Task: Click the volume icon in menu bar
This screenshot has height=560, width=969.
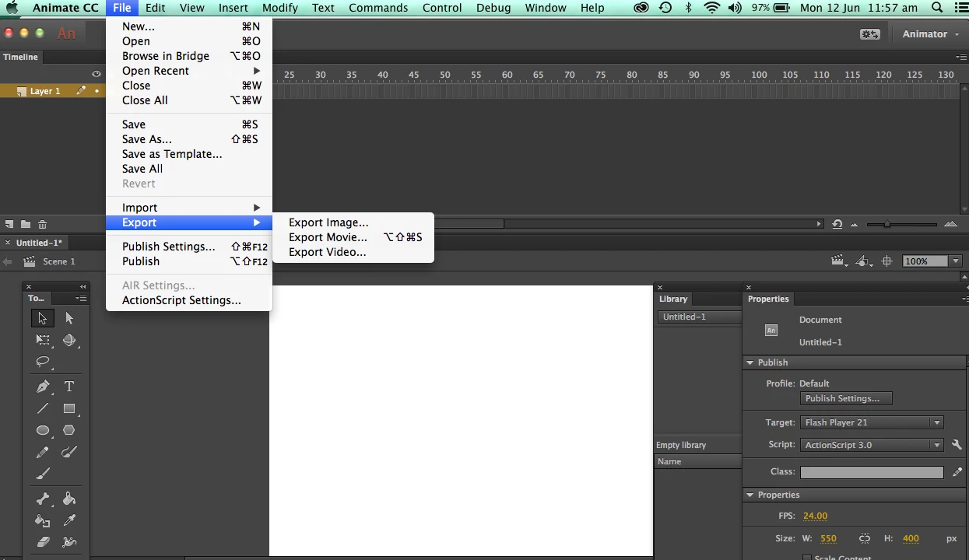Action: 735,8
